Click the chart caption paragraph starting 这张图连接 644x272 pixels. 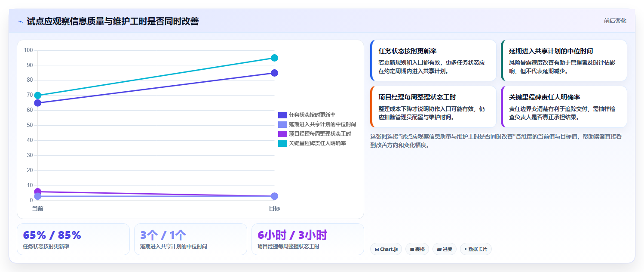pyautogui.click(x=496, y=141)
